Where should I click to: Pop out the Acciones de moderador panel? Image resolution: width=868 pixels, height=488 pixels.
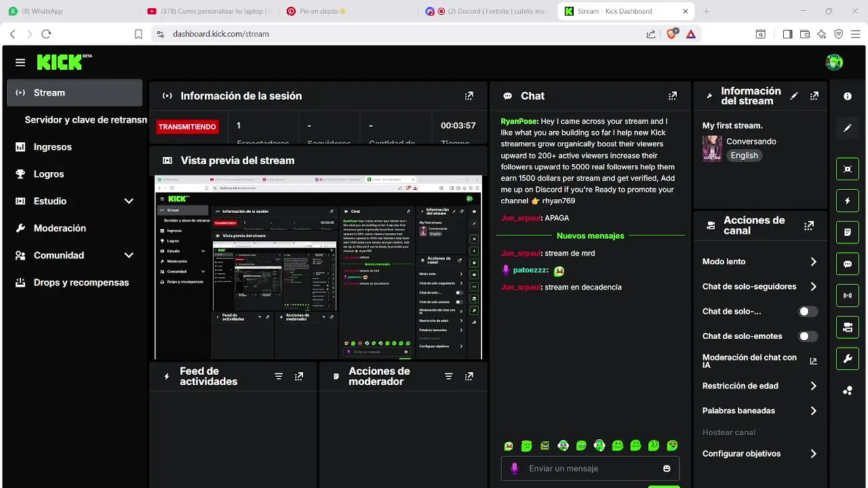[469, 376]
